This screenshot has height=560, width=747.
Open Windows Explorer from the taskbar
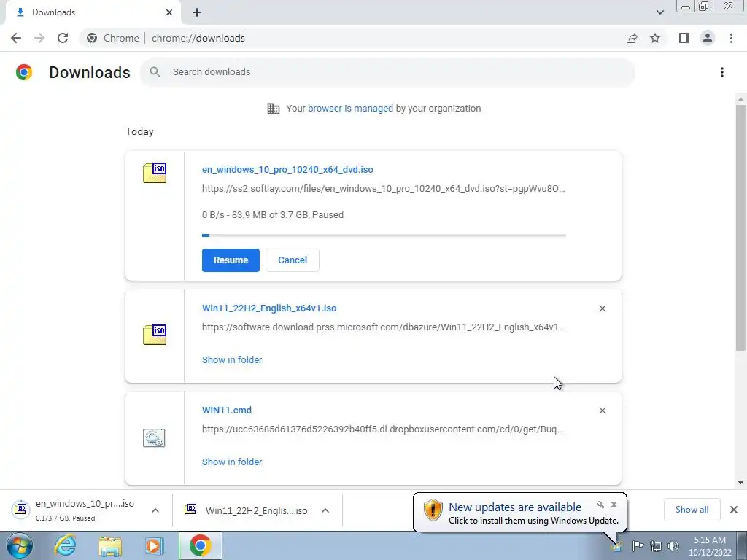pyautogui.click(x=110, y=546)
